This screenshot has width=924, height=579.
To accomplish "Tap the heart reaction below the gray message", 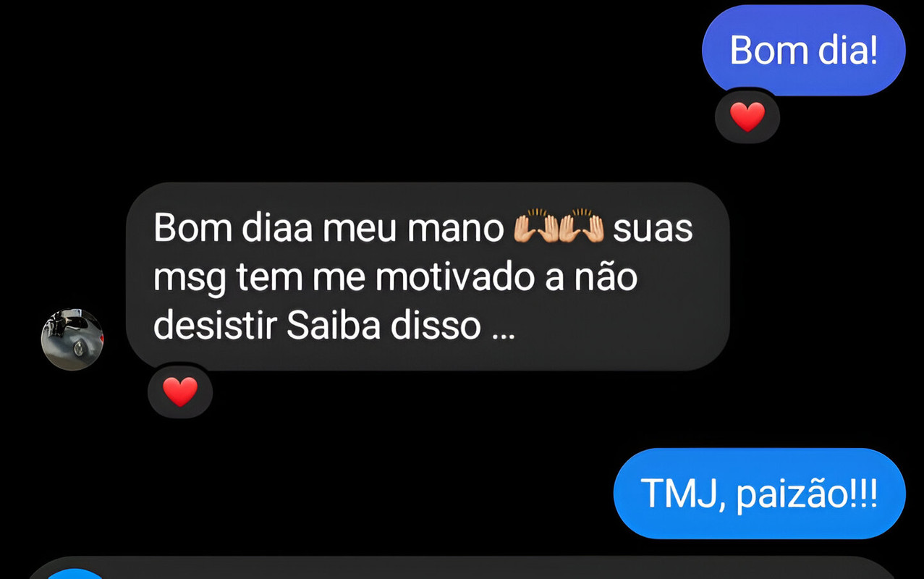I will pos(180,392).
